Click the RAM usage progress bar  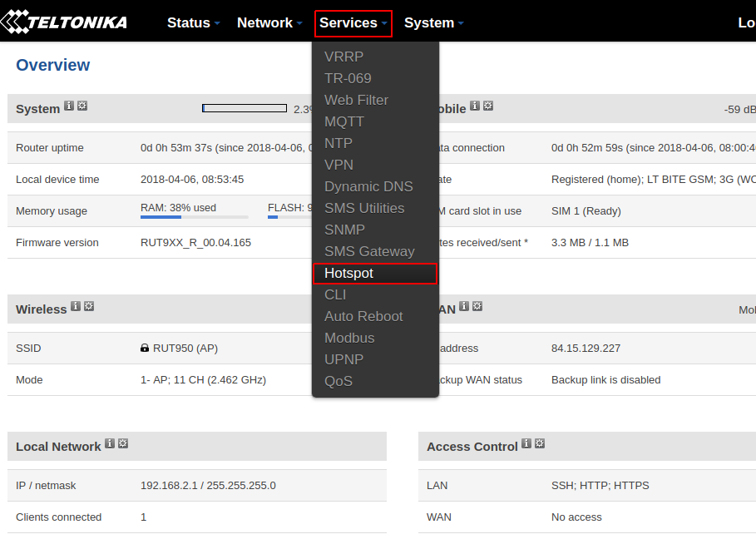194,217
